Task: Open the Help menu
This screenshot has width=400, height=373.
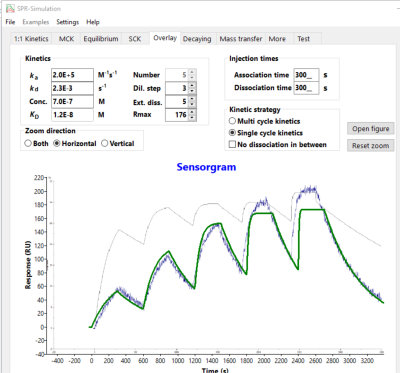Action: 93,22
